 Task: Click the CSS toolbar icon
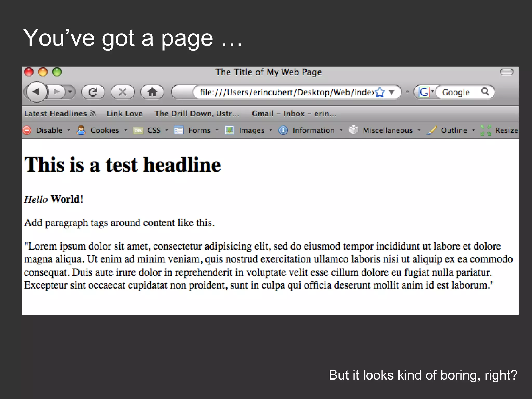pyautogui.click(x=138, y=130)
